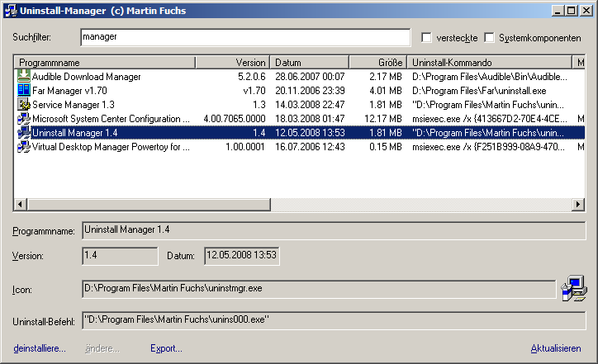Screen dimensions: 598x364
Task: Click the Version detail field showing 1.4
Action: tap(120, 256)
